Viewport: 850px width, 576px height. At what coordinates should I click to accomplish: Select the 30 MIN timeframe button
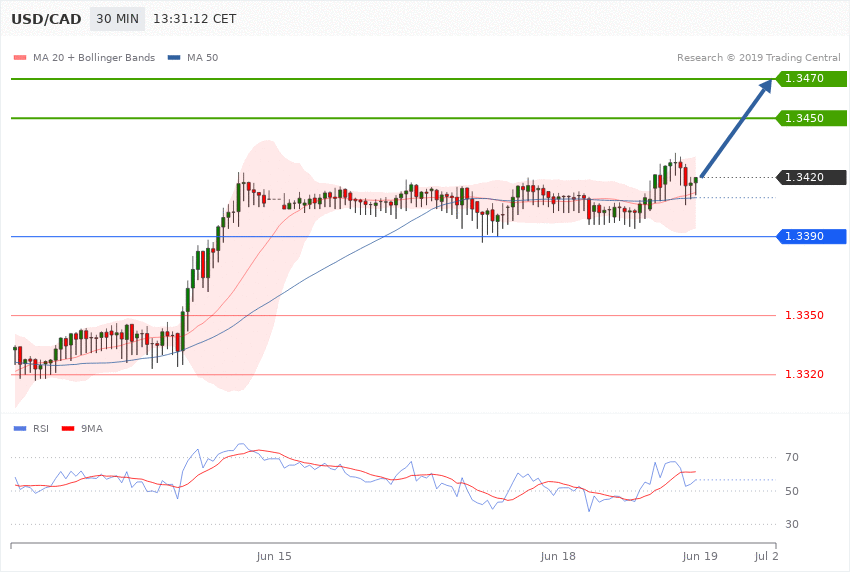coord(117,19)
